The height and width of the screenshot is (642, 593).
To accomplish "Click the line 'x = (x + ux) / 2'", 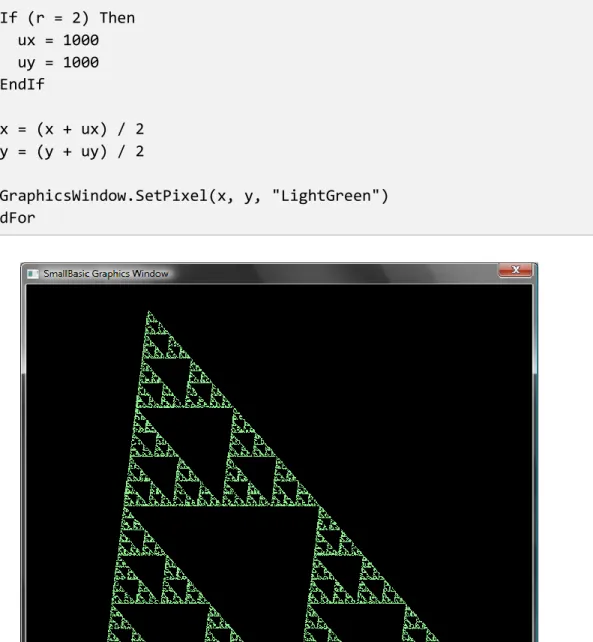I will pyautogui.click(x=72, y=129).
